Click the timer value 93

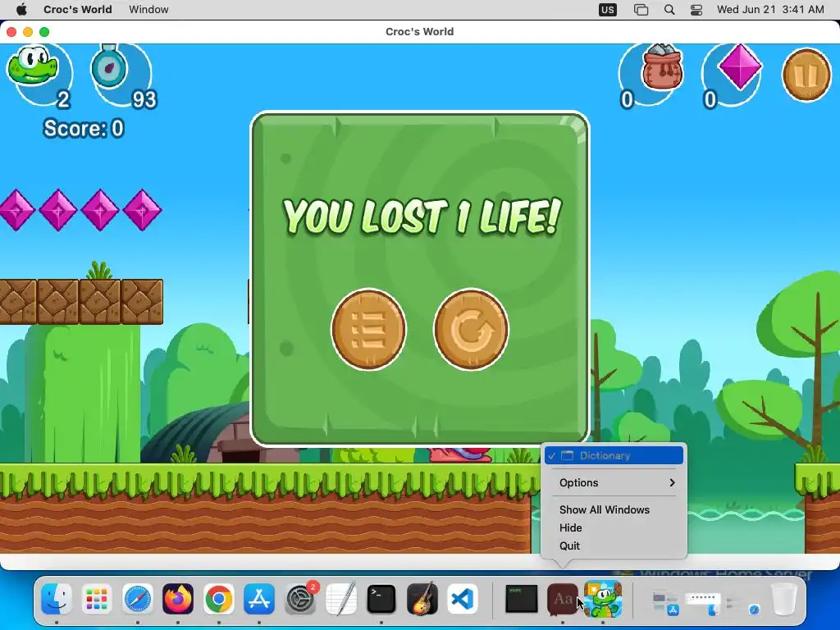144,99
